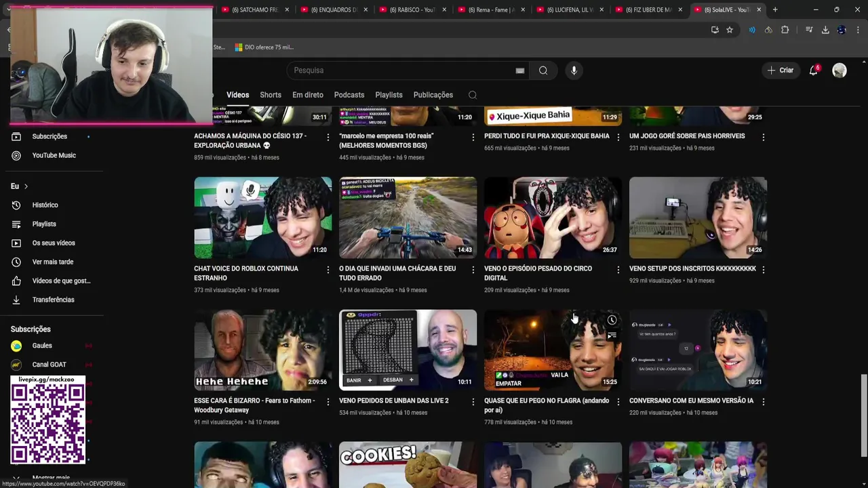
Task: Open the notifications bell
Action: point(814,70)
